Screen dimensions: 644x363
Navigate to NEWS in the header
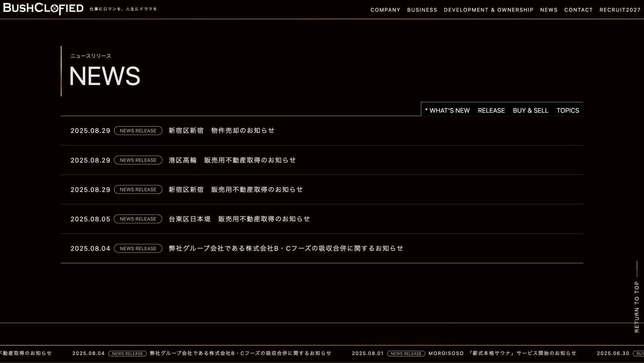[x=548, y=10]
